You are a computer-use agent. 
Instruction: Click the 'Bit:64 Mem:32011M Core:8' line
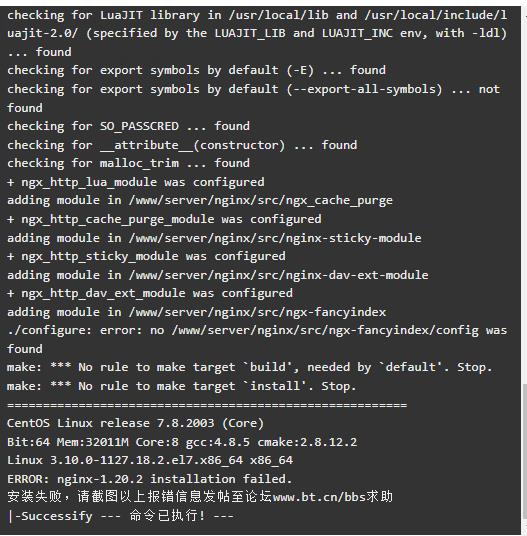pos(182,442)
